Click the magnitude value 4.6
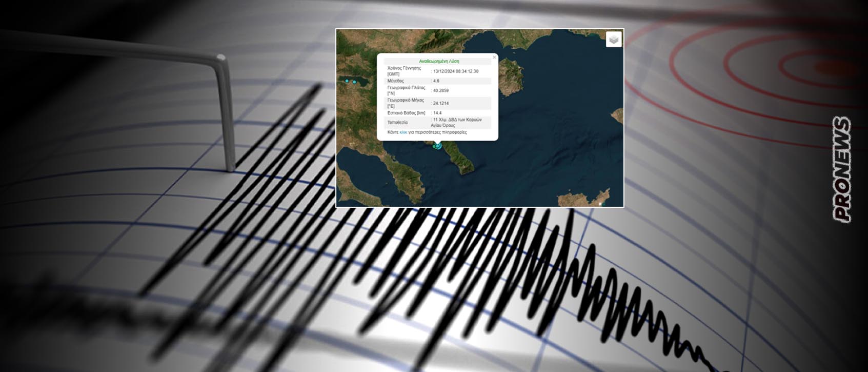The height and width of the screenshot is (372, 868). 436,81
